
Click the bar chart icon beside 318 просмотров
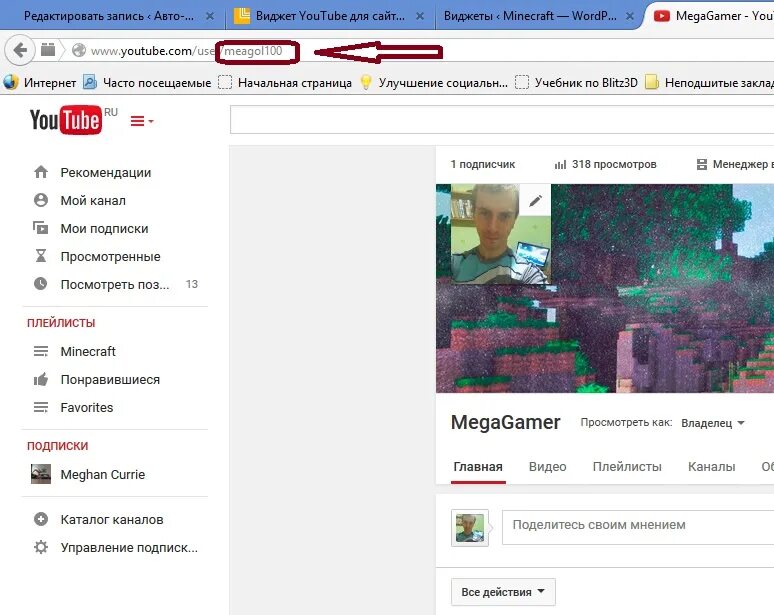[x=560, y=165]
